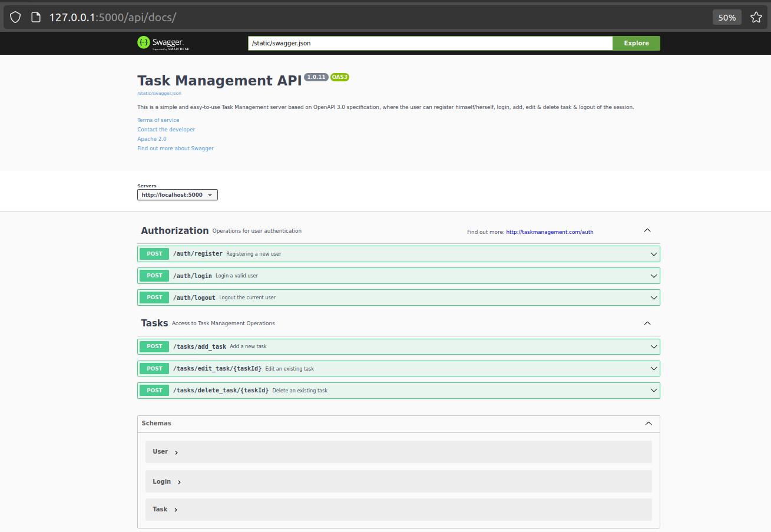Click POST badge of /auth/login
Viewport: 771px width, 532px height.
154,276
